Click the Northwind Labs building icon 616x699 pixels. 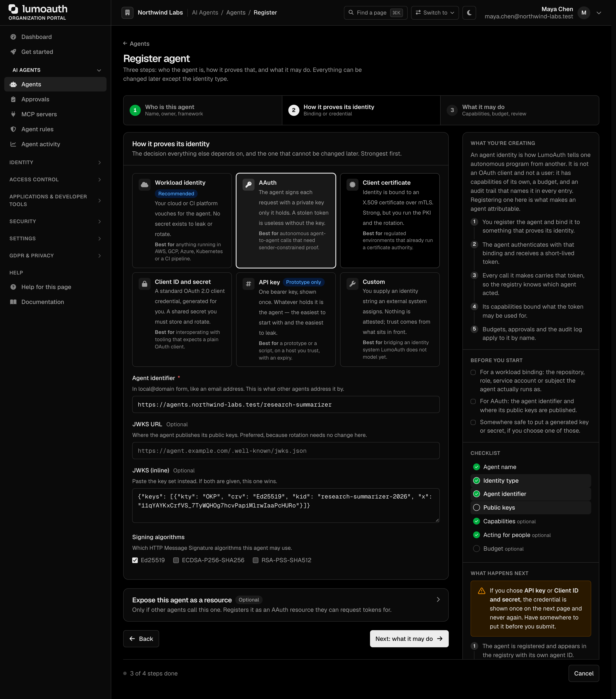click(x=127, y=13)
